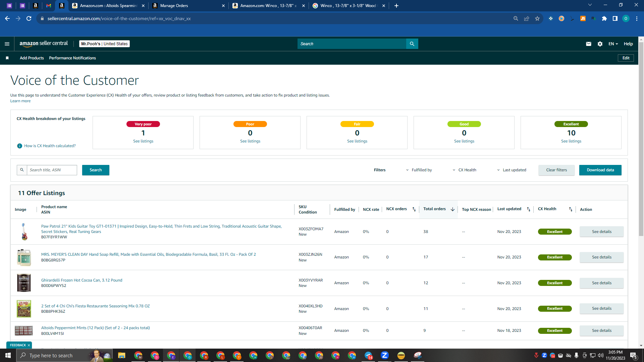Open Add Products in the navigation bar

[x=32, y=58]
